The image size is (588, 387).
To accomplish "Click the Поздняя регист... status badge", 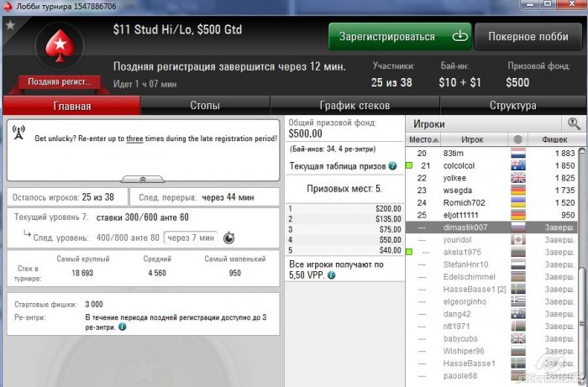I will point(60,82).
